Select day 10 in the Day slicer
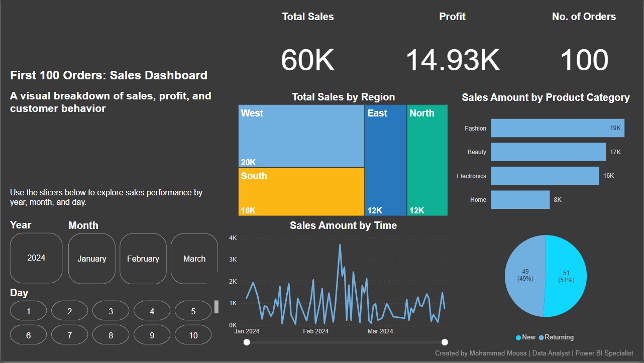644x363 pixels. [193, 334]
